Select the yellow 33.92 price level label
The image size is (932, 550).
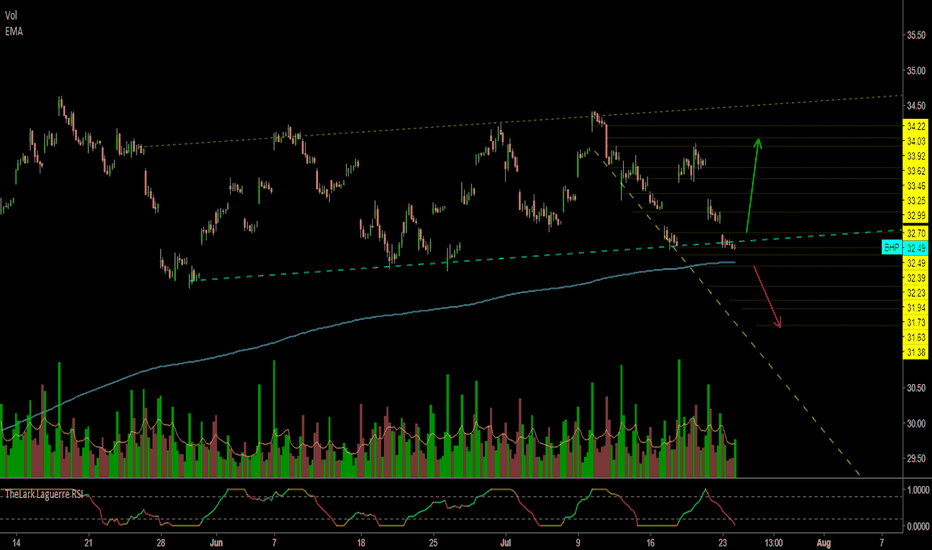point(915,156)
